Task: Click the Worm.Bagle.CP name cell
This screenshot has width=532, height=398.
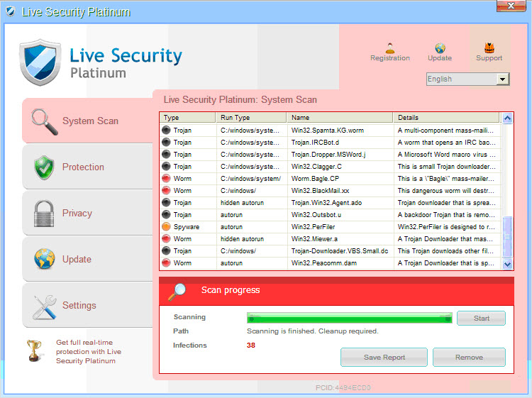Action: click(x=340, y=179)
